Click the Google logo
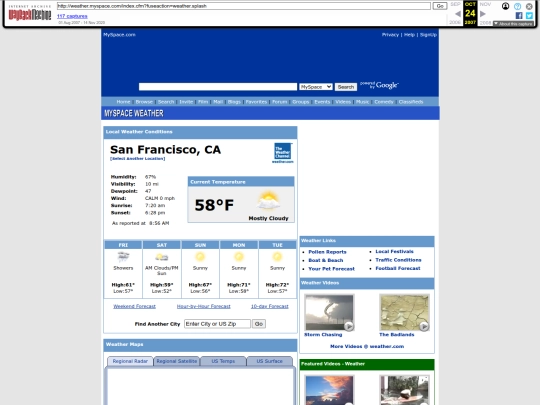Screen dimensions: 540x405 (380, 85)
